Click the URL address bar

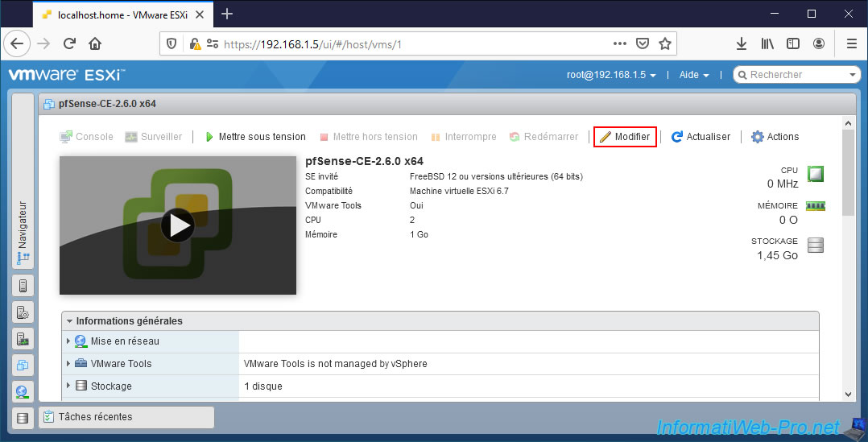click(417, 43)
